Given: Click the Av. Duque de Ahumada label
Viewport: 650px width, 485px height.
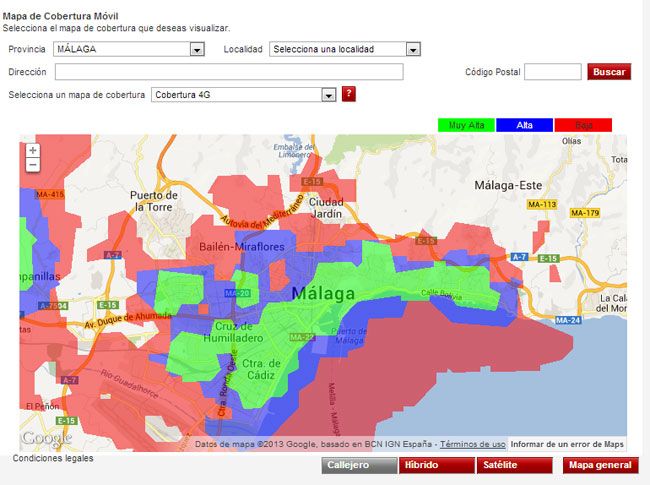Looking at the screenshot, I should click(x=128, y=320).
